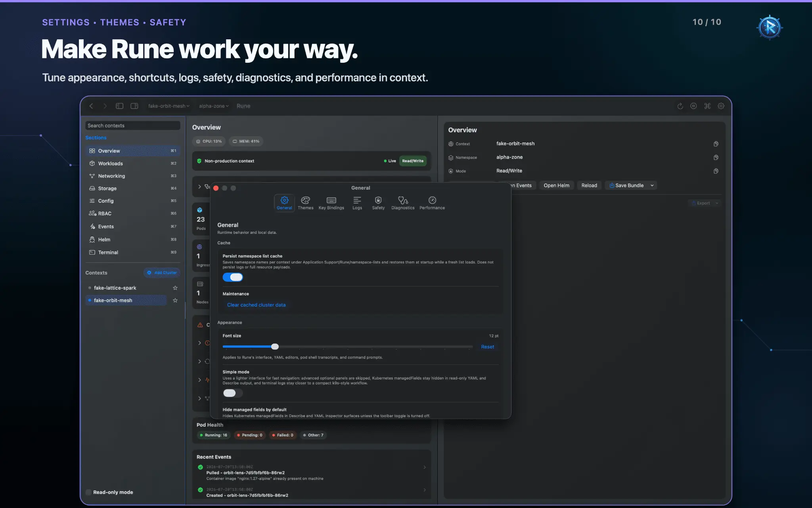Select the fake-lattice-spark context
Image resolution: width=812 pixels, height=508 pixels.
tap(126, 288)
